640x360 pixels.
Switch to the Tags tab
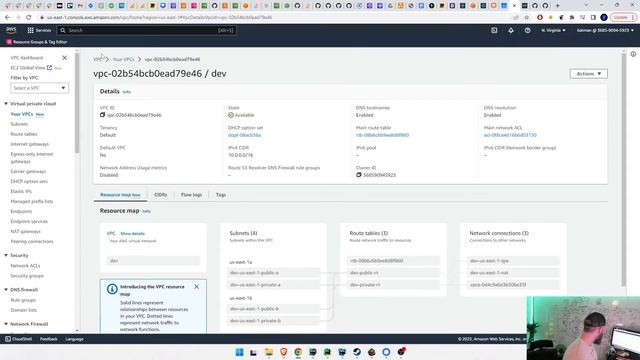point(221,195)
